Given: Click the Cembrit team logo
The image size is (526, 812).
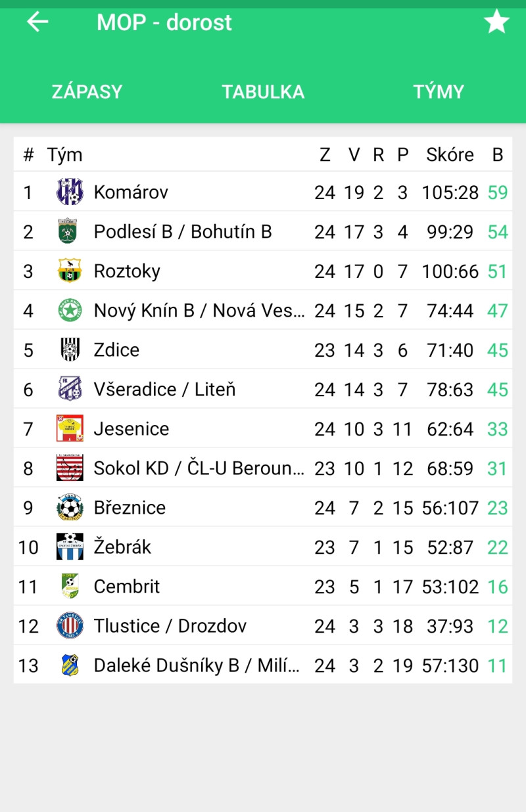Looking at the screenshot, I should (70, 586).
